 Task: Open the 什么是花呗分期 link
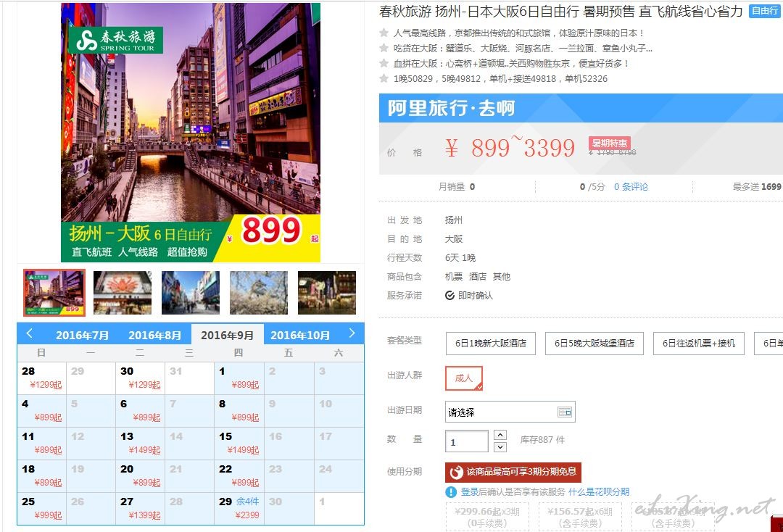point(599,492)
